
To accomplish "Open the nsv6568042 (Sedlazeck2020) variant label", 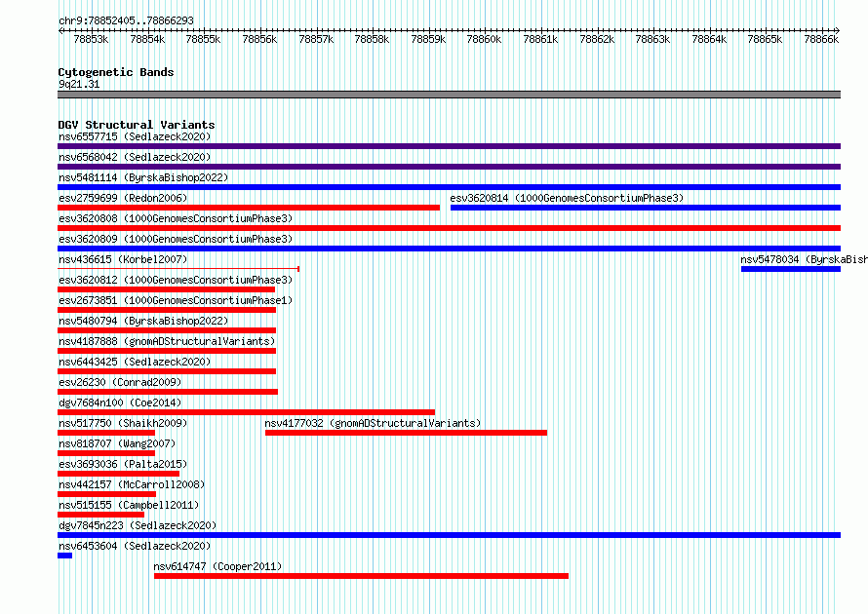I will 135,157.
